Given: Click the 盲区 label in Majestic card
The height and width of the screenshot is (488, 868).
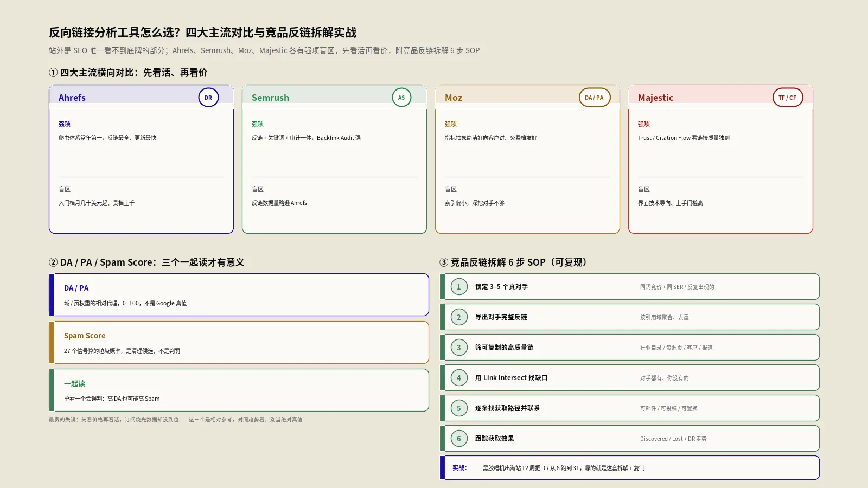Looking at the screenshot, I should click(x=644, y=189).
